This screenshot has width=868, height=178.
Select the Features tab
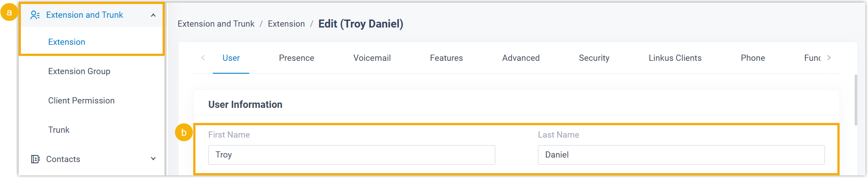[x=446, y=58]
